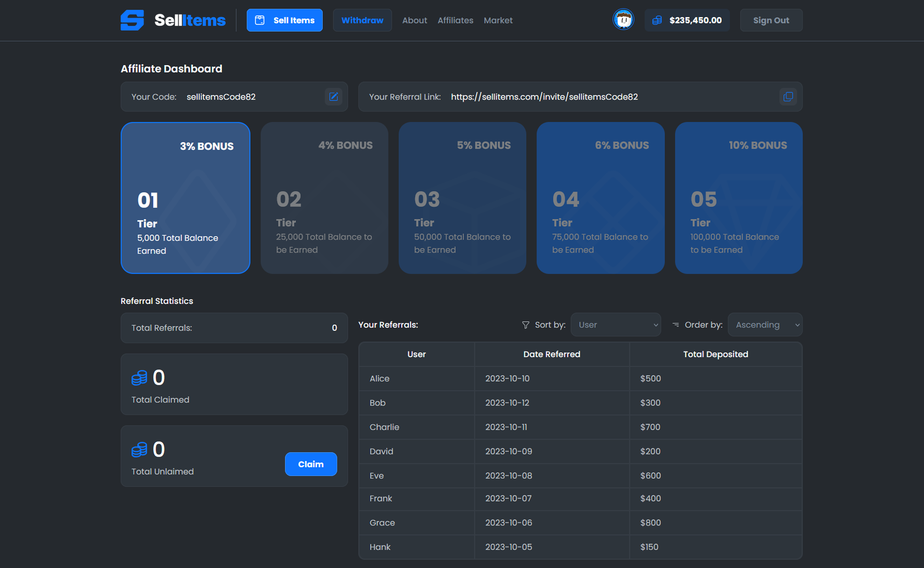Click date 2023-10-06 in Grace's row
Viewport: 924px width, 568px height.
click(x=509, y=523)
